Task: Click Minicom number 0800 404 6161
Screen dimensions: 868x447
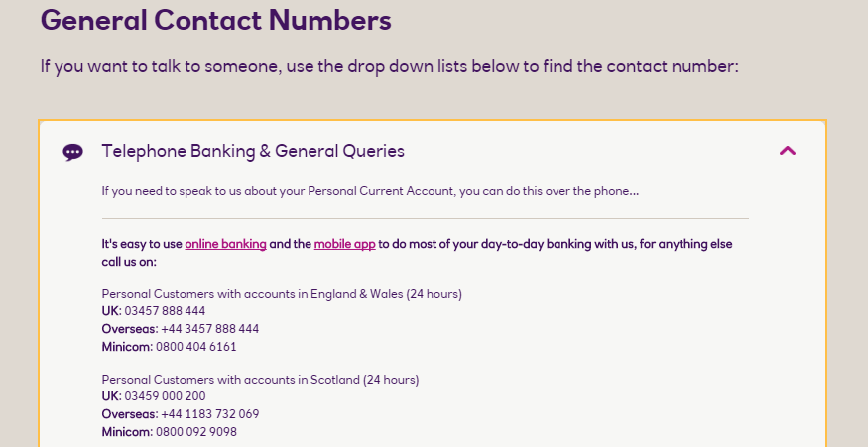Action: point(196,347)
